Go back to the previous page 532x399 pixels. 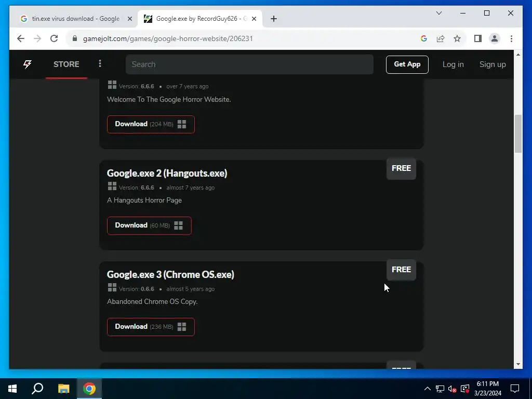(21, 38)
